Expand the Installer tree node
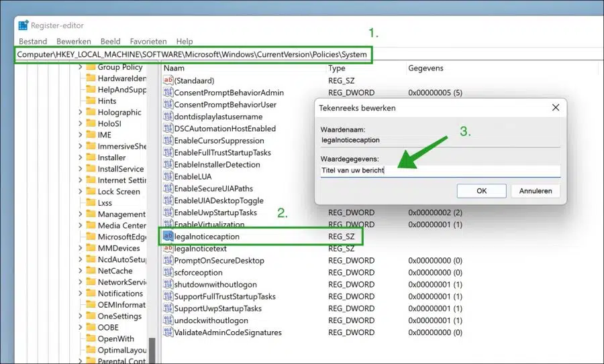Viewport: 604px width, 364px height. pyautogui.click(x=80, y=158)
